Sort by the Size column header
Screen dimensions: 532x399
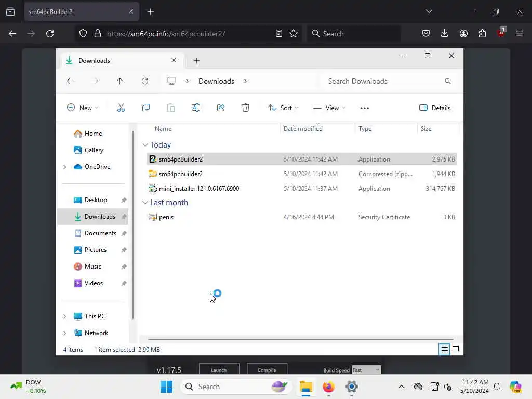click(x=426, y=129)
